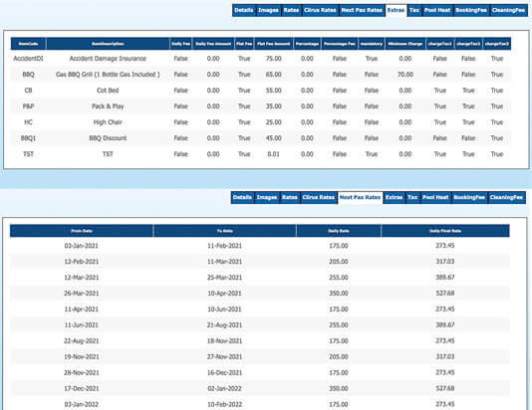Viewport: 532px width, 410px height.
Task: Open Tax tab above the extras table
Action: (x=413, y=10)
